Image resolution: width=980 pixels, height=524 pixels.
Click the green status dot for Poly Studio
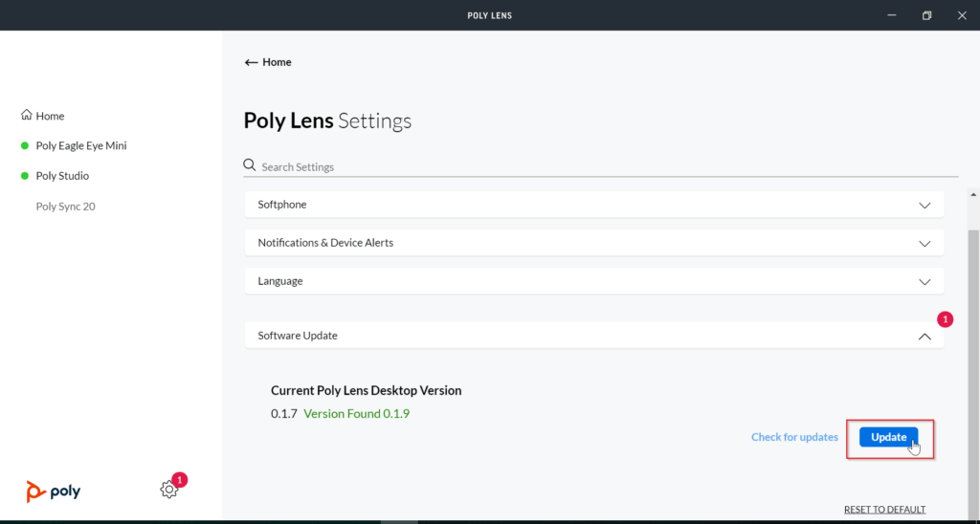[25, 176]
